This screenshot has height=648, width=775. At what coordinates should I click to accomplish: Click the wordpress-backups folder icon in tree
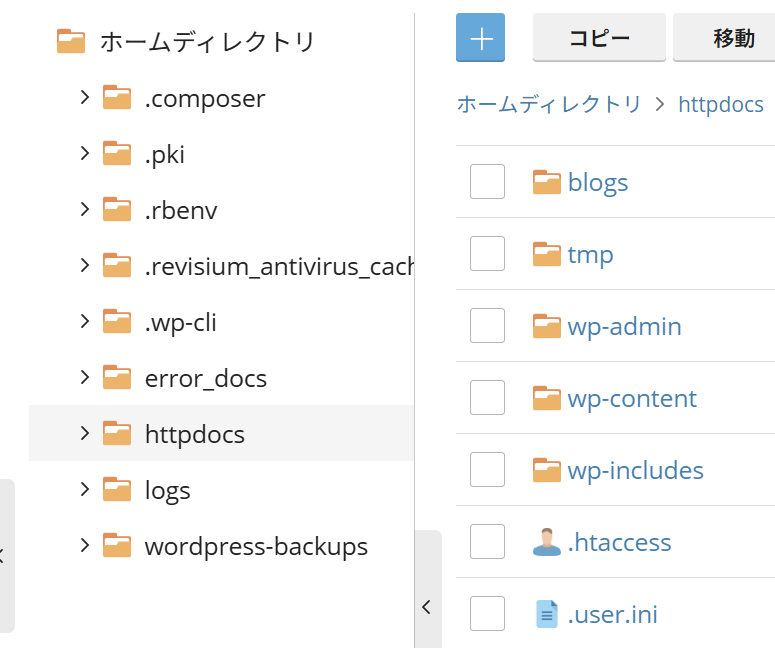click(x=118, y=546)
